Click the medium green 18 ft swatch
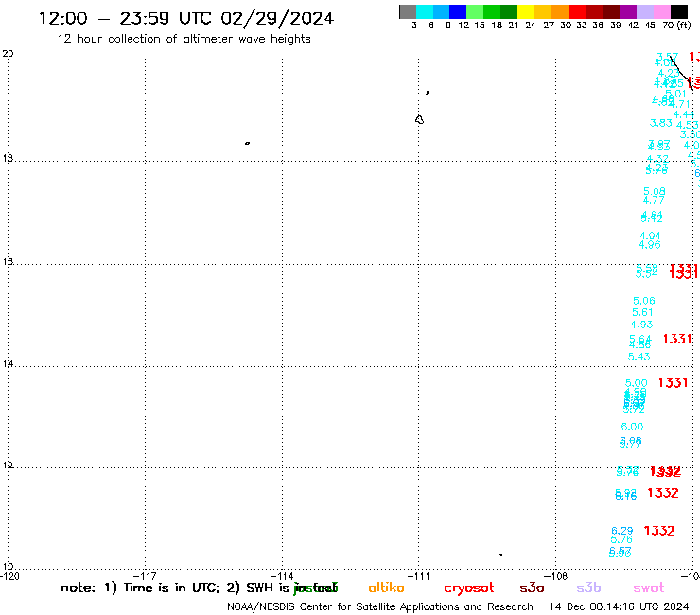700x615 pixels. point(492,11)
